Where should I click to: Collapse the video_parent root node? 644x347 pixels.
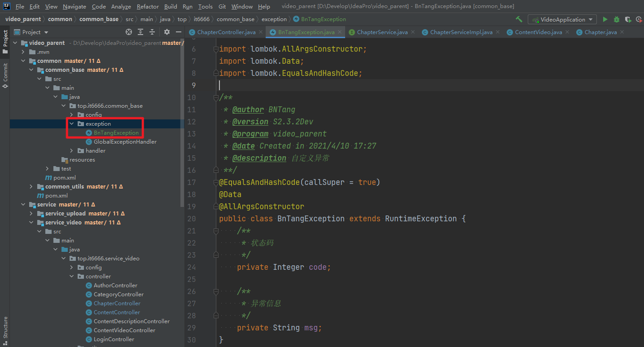(15, 43)
